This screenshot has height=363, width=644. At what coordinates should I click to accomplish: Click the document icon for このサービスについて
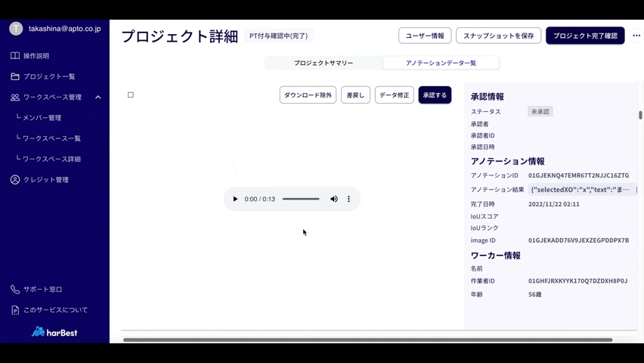15,310
